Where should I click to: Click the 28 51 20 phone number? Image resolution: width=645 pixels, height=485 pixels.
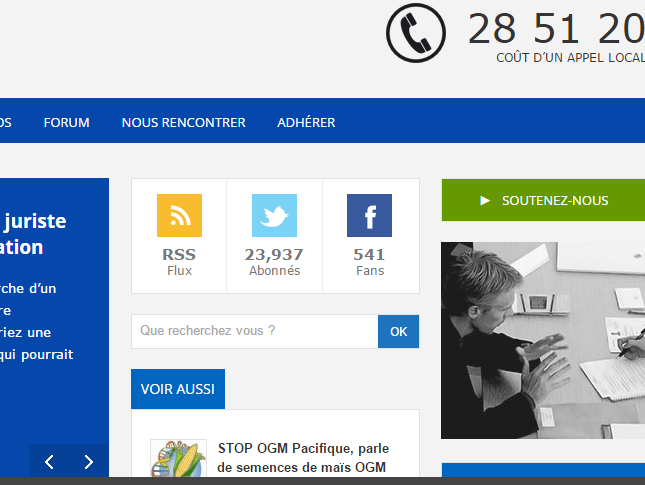point(555,28)
